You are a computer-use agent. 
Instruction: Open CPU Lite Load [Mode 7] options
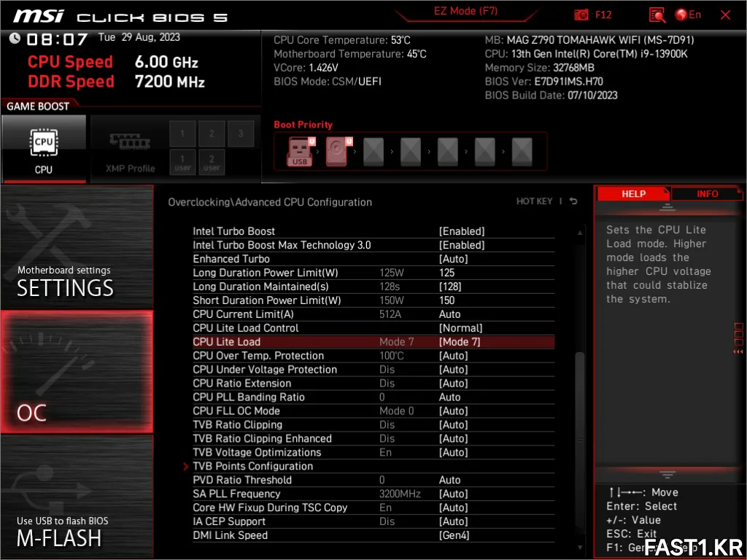(x=460, y=342)
